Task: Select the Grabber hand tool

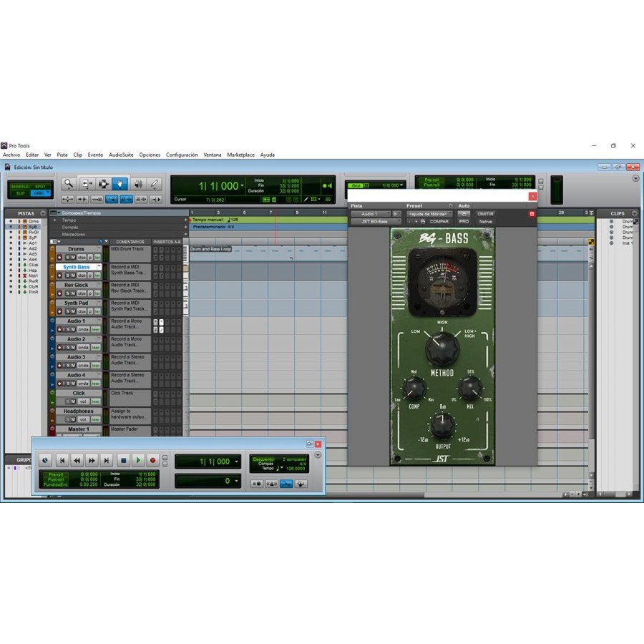Action: point(119,184)
